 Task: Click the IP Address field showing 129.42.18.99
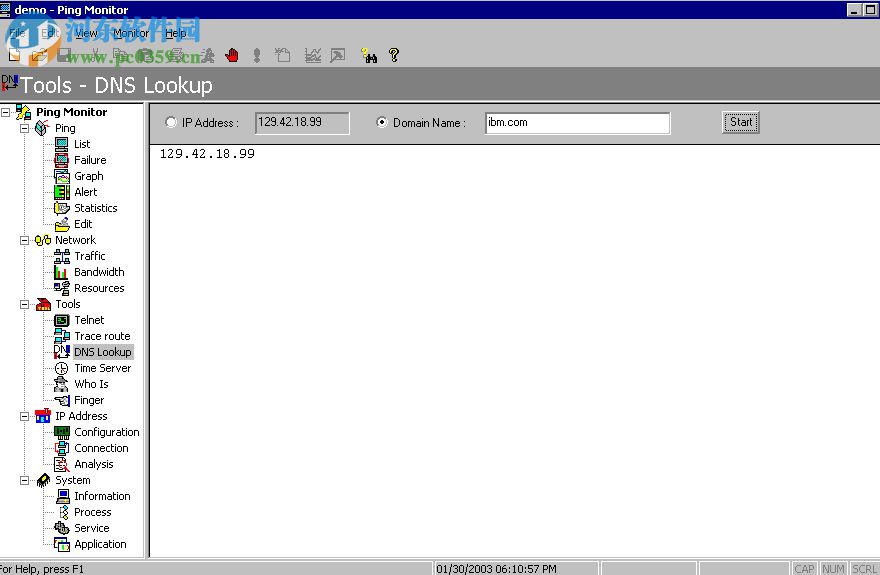tap(302, 123)
